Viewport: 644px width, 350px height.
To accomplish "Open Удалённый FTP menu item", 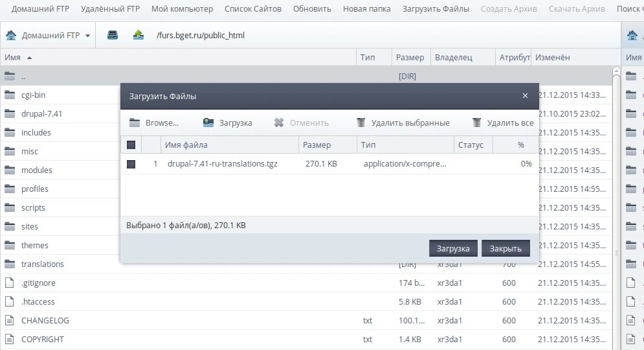I will (x=110, y=8).
